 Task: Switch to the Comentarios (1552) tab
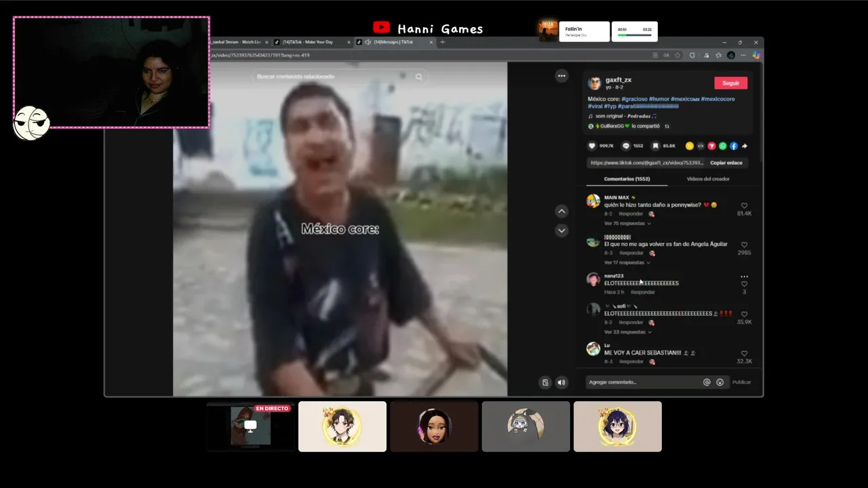(x=627, y=179)
